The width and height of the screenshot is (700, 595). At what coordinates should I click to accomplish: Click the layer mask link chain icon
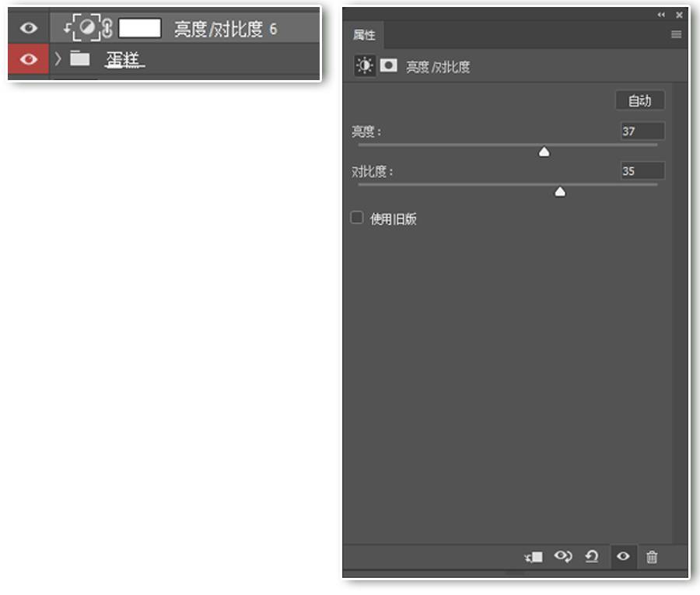[107, 28]
